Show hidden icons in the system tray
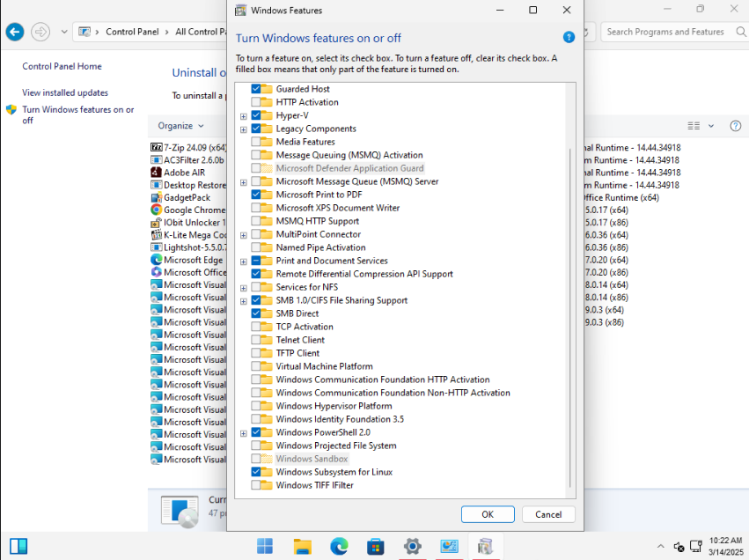The height and width of the screenshot is (560, 749). tap(661, 546)
